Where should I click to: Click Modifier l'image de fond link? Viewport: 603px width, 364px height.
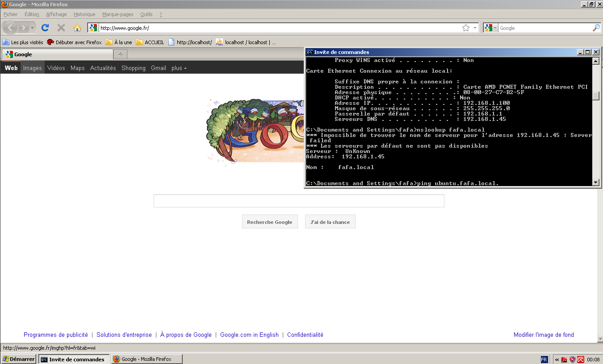(x=544, y=335)
